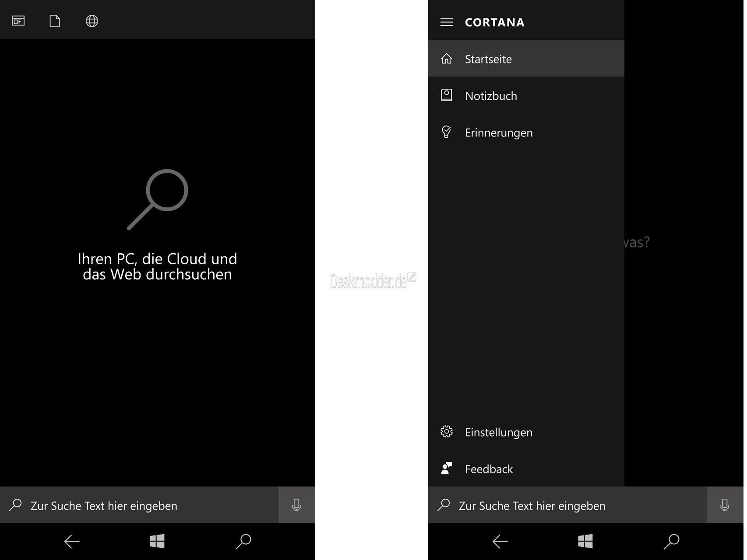Viewport: 747px width, 560px height.
Task: Tap Windows start button in right phone navigation bar
Action: 585,542
